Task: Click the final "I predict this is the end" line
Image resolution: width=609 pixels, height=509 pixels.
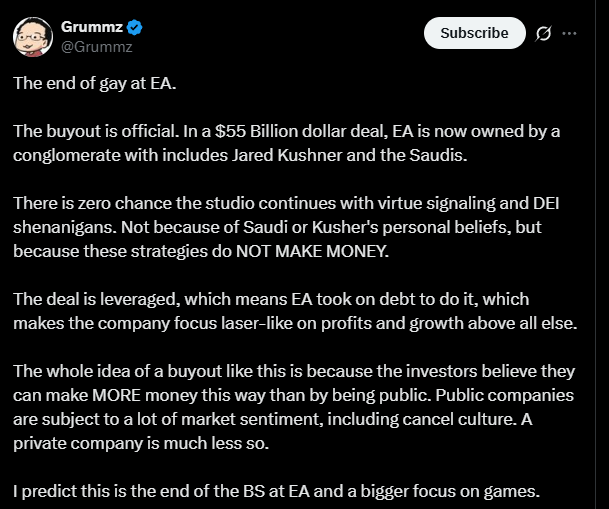Action: click(277, 492)
